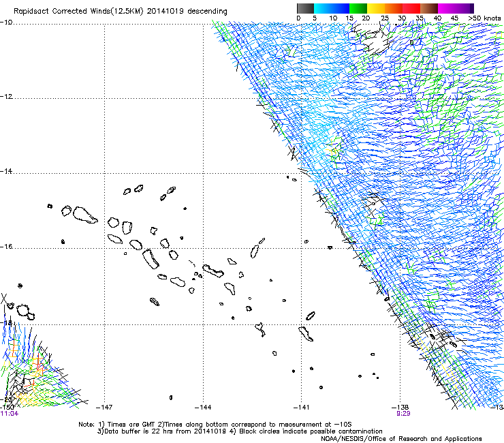Click the -12 latitude label
Screen dimensions: 504x443
[6, 97]
